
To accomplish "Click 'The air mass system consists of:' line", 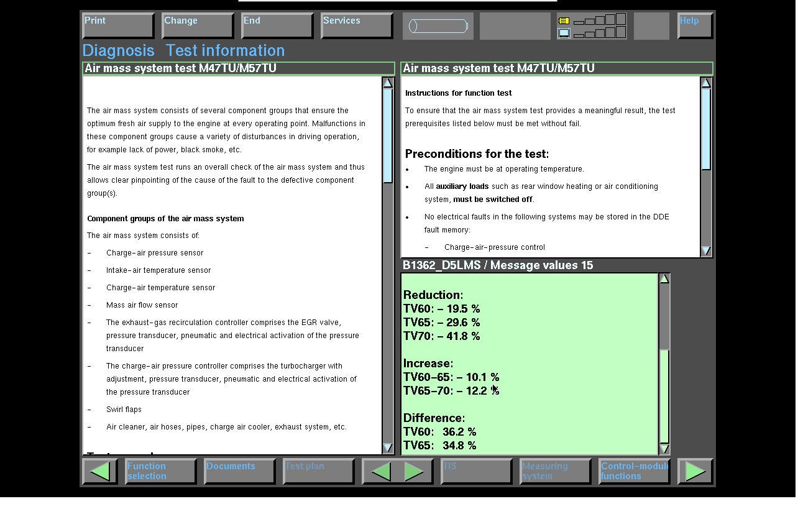I will coord(143,236).
